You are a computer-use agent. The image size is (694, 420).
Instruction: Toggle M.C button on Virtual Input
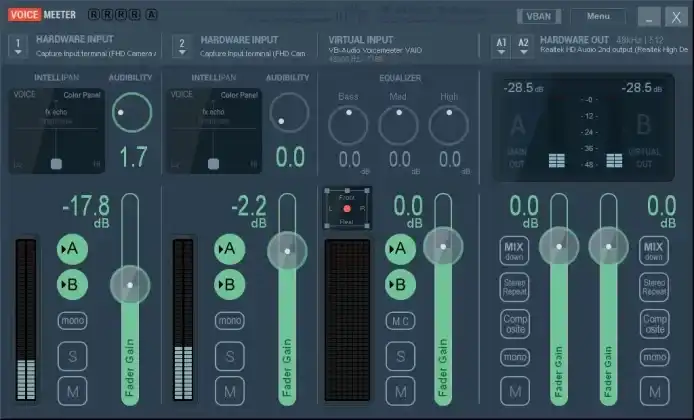point(400,321)
